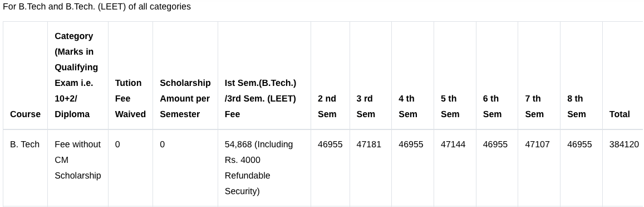Click the Category marks in qualifying exam header
Screen dimensions: 644x207
pyautogui.click(x=76, y=75)
